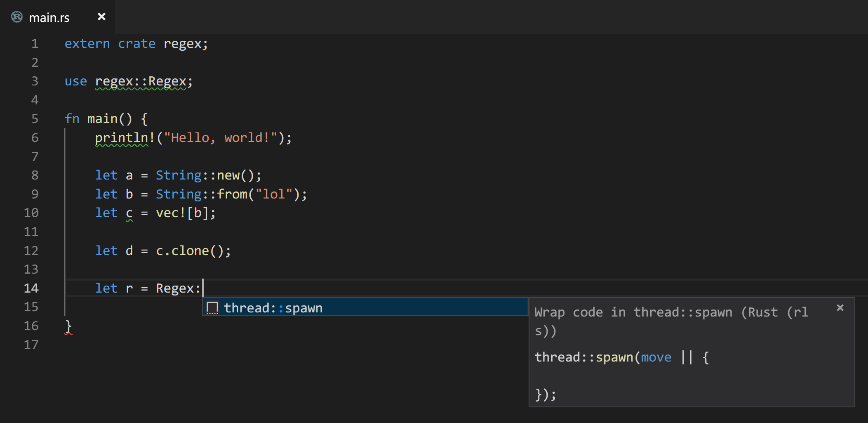Click the error-underlined closing brace on line 16
868x423 pixels.
tap(68, 326)
